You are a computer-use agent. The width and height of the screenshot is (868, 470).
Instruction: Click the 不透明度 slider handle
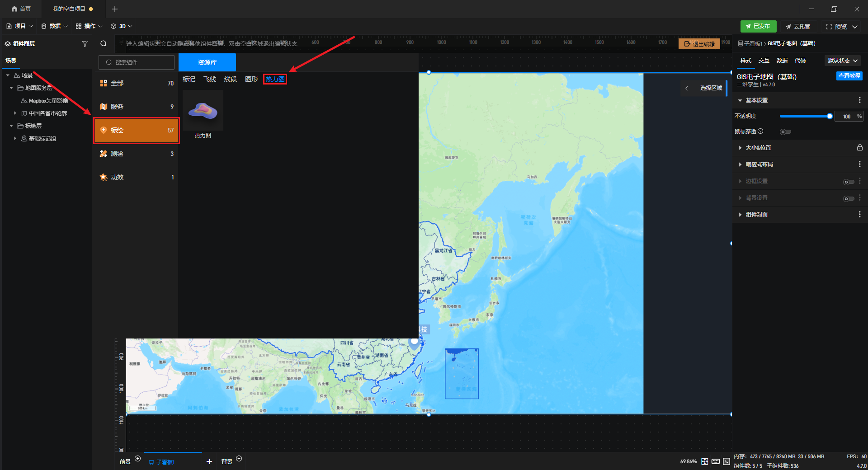[x=830, y=117]
